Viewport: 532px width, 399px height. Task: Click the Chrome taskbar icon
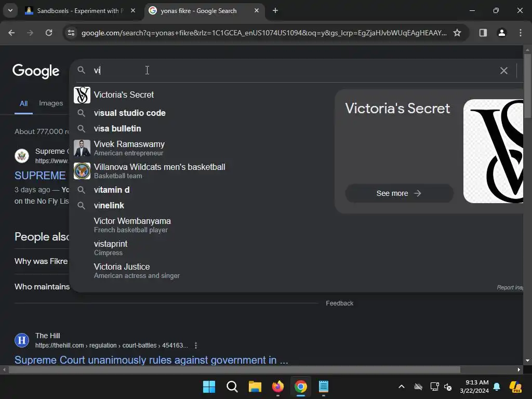301,387
